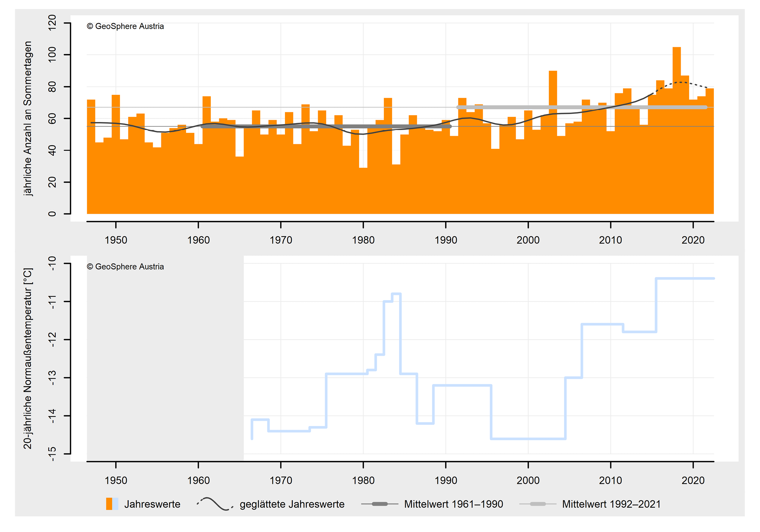Click the light blue Jahreswerte legend swatch
The height and width of the screenshot is (532, 760).
pyautogui.click(x=116, y=504)
